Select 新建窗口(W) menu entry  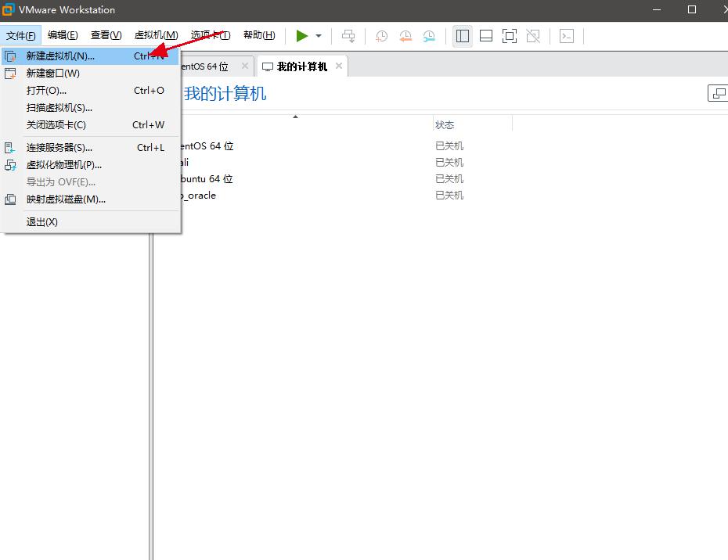point(91,74)
